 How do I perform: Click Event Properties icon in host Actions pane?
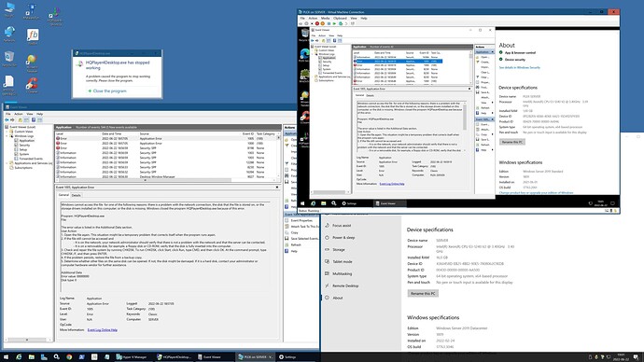click(287, 220)
